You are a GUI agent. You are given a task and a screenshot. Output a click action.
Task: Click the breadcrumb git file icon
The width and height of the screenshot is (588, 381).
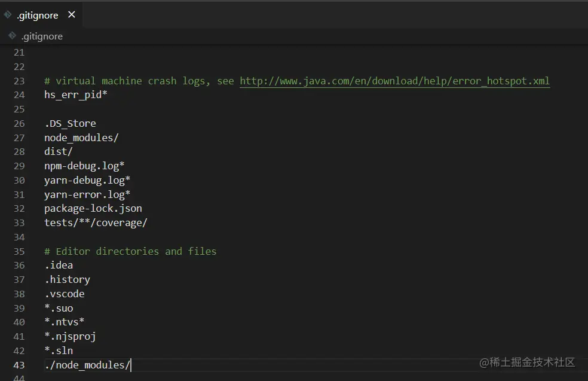[x=13, y=36]
